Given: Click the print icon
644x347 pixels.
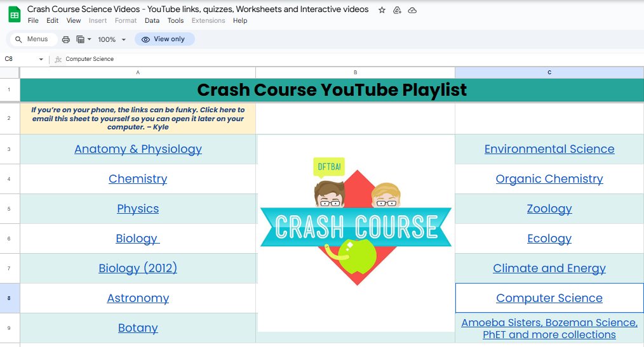Looking at the screenshot, I should click(x=65, y=39).
